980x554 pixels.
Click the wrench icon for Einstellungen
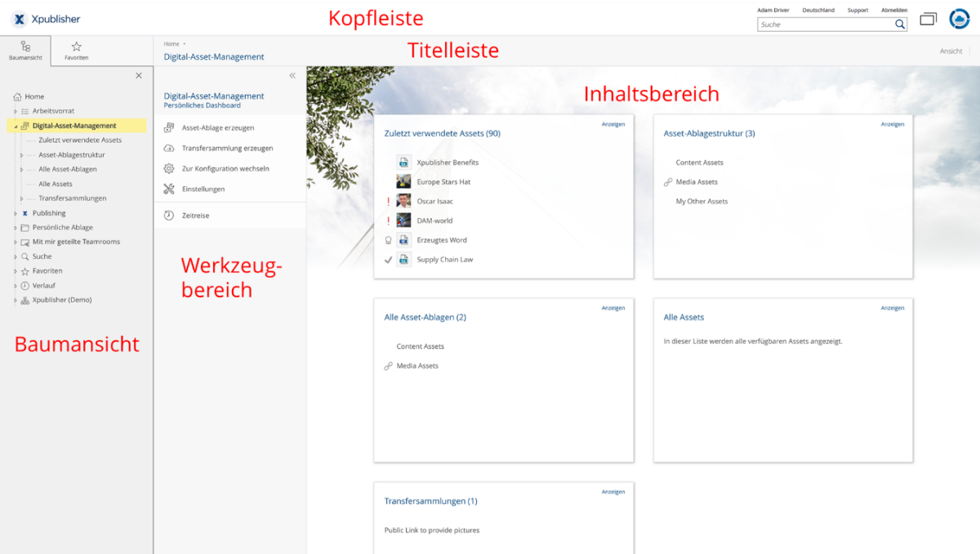(x=169, y=189)
